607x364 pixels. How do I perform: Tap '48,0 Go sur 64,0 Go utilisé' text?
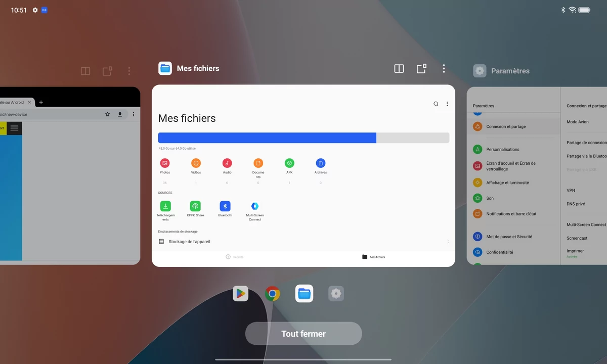pos(177,149)
